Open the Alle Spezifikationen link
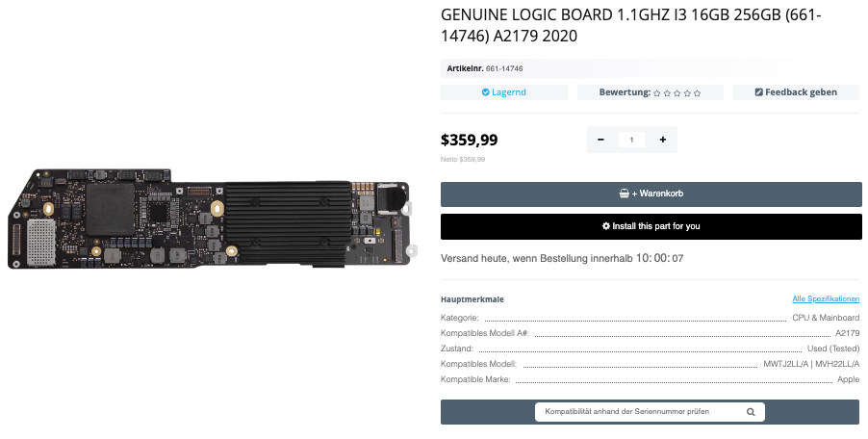The width and height of the screenshot is (868, 439). coord(825,299)
